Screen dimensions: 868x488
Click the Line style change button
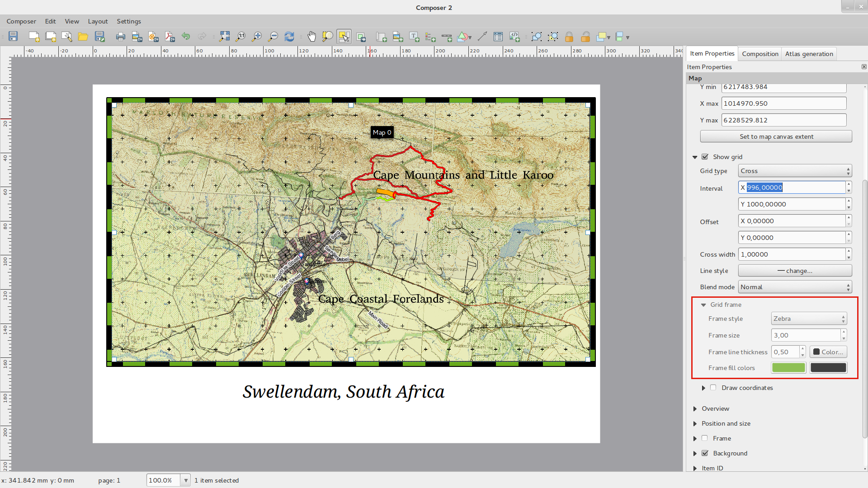(x=795, y=271)
